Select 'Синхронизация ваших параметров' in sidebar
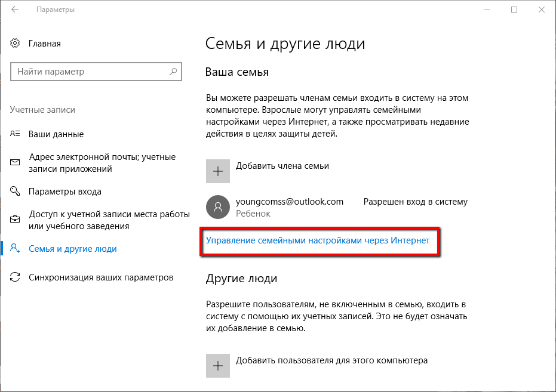The image size is (556, 392). (x=101, y=277)
